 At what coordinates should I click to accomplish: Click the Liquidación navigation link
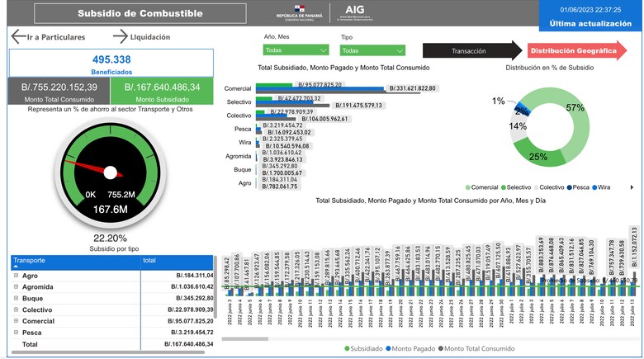pos(149,37)
